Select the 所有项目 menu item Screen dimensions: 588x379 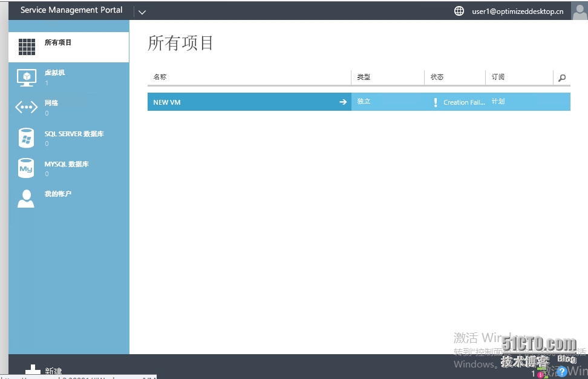click(68, 47)
